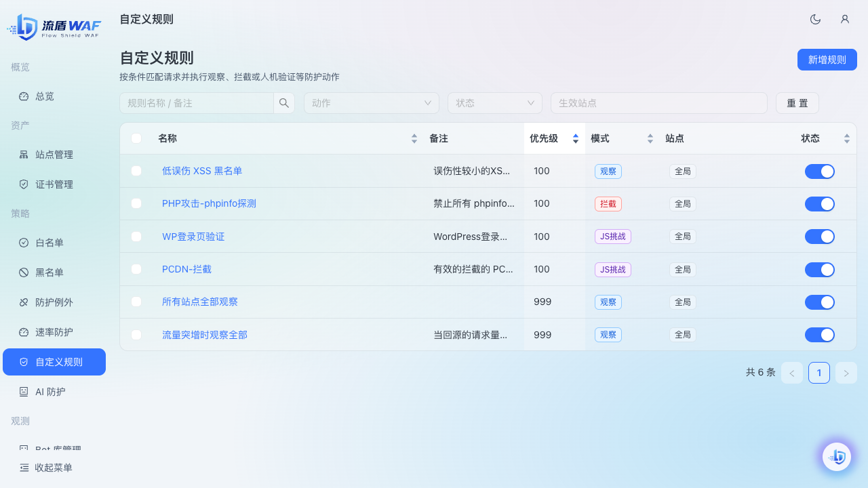Click the JS挑战 tag in WP登录页验证 row
Screen dimensions: 868x488
click(x=613, y=237)
